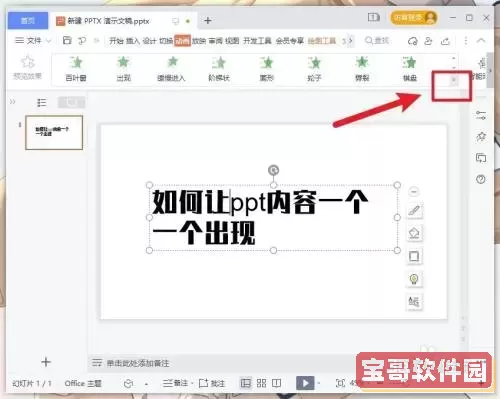Open the quick access toolbar overflow arrow

[x=97, y=41]
